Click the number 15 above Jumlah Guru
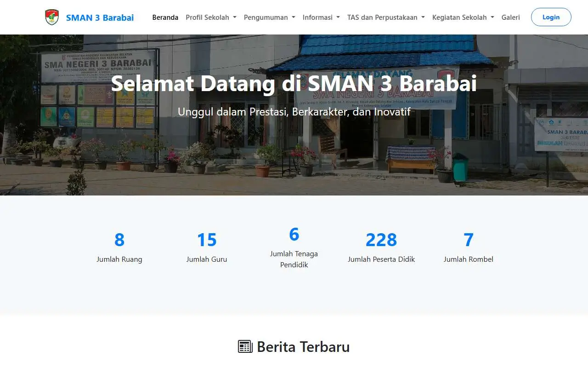 click(207, 240)
